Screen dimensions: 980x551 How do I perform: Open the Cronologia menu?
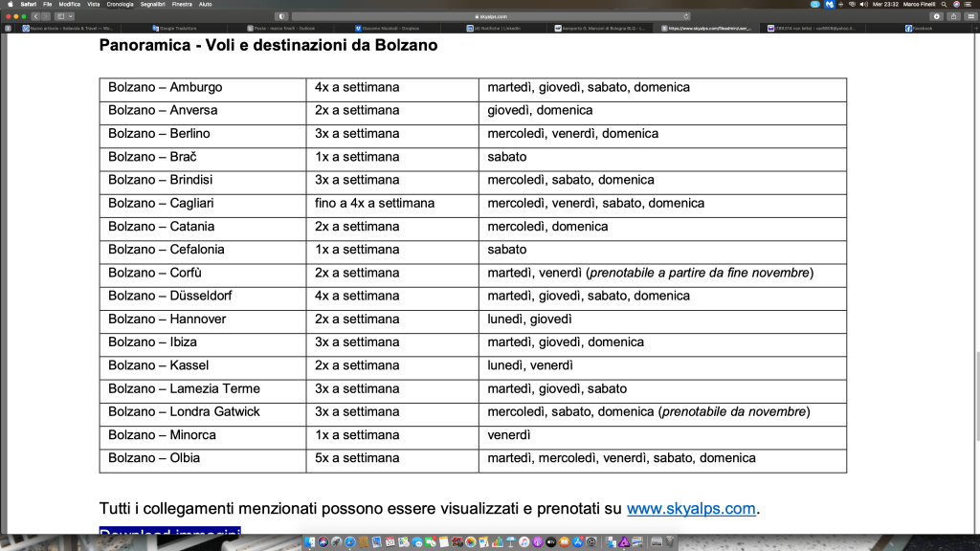120,4
